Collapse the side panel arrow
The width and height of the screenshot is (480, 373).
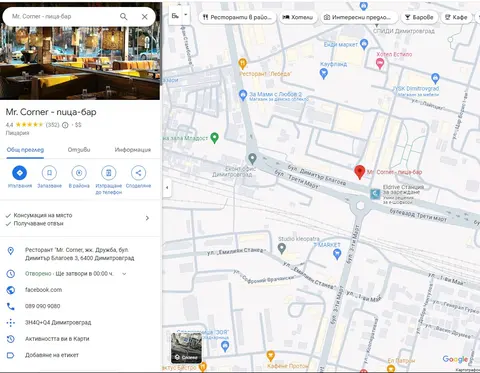click(167, 187)
